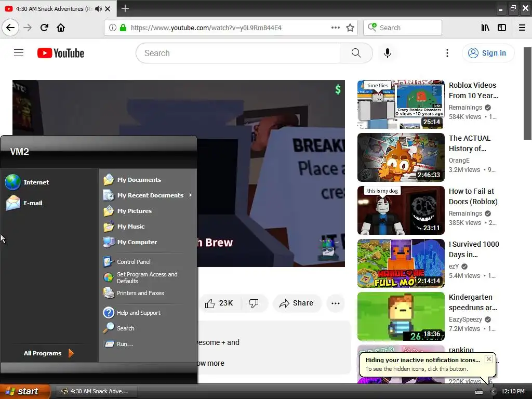
Task: Bookmark this page with the star icon
Action: pos(350,28)
